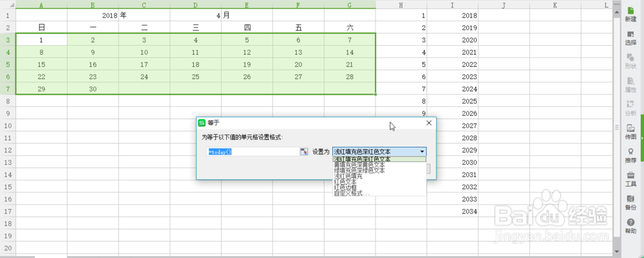Click the cell with year 2021

(453, 52)
